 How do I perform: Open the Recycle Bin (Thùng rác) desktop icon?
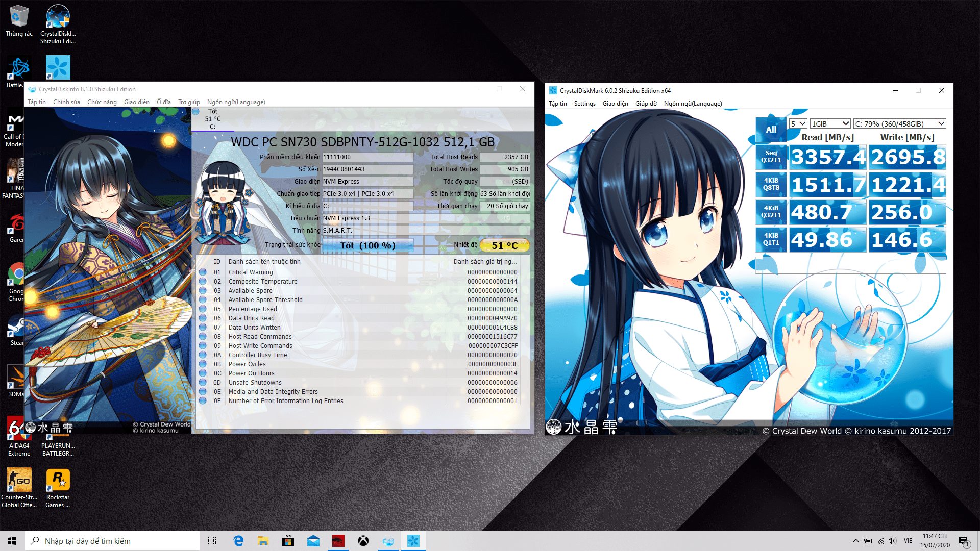pos(19,20)
